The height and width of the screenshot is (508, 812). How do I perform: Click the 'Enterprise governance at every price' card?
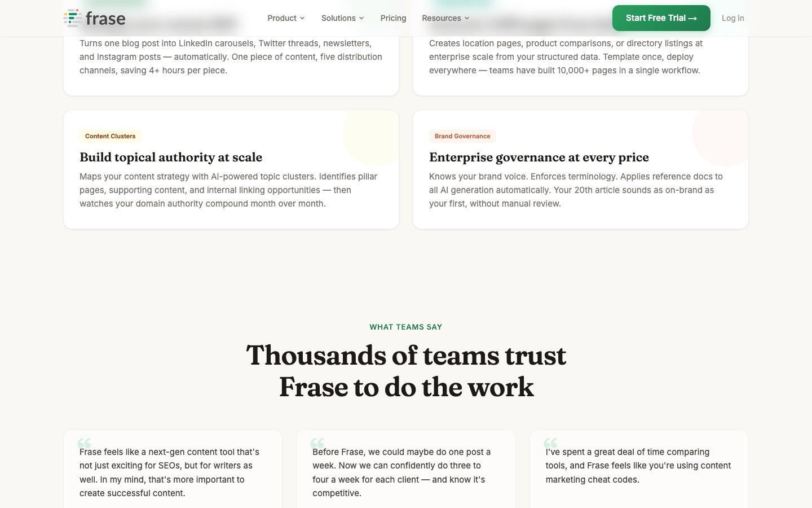point(580,169)
